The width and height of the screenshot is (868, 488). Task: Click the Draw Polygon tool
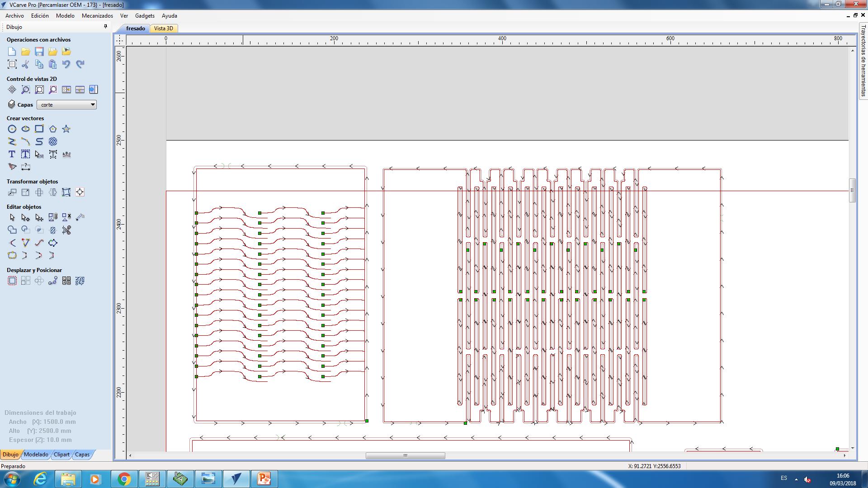(x=53, y=129)
